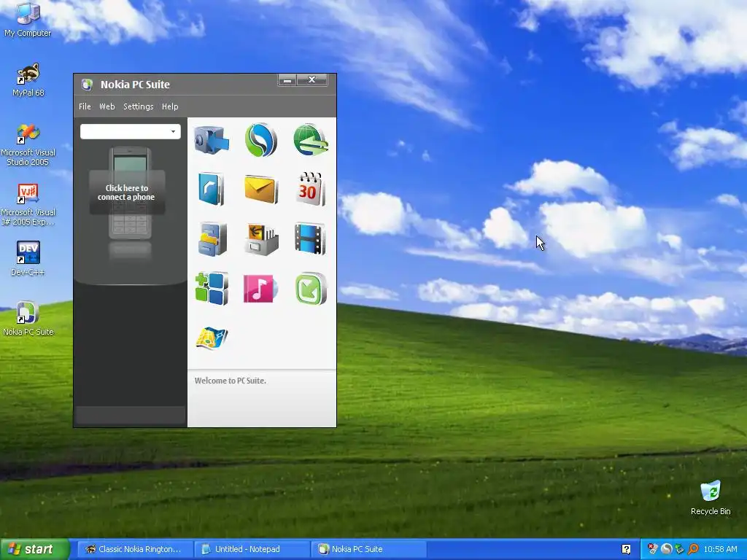Screen dimensions: 747x560
Task: Click the Welcome to PC Suite status text
Action: pyautogui.click(x=230, y=381)
